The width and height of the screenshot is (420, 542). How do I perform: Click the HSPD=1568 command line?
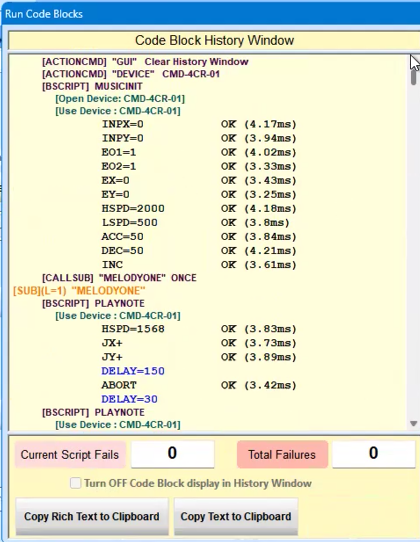199,329
